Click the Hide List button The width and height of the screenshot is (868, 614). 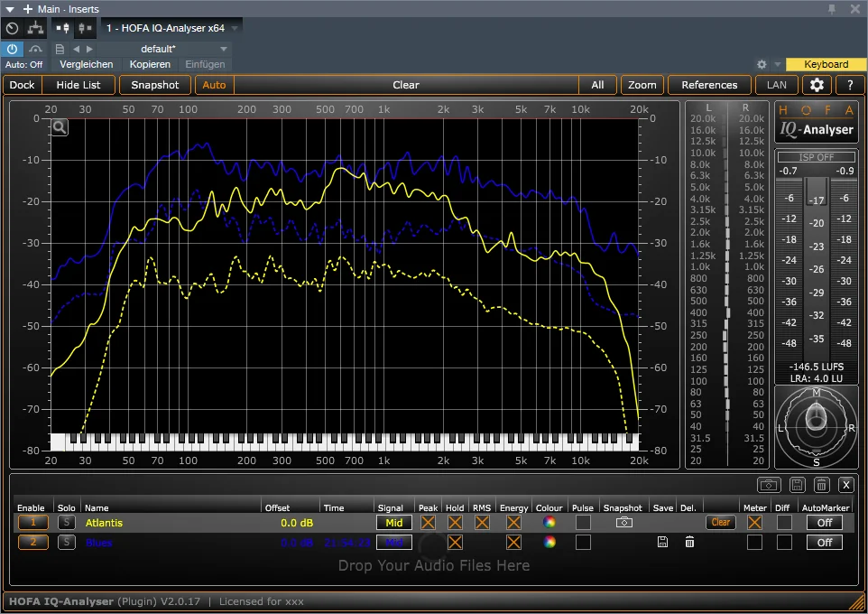pos(78,85)
